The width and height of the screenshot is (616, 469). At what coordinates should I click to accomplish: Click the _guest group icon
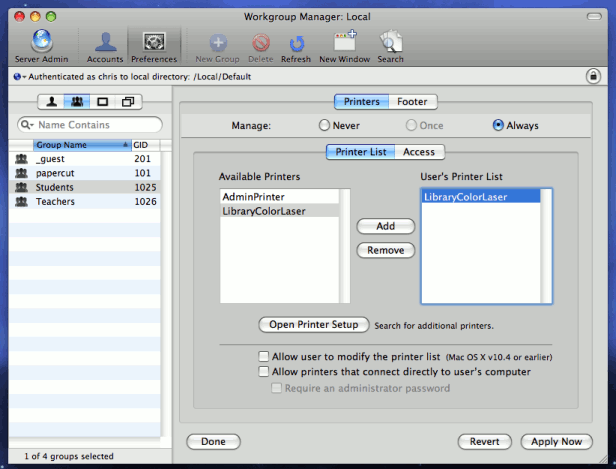coord(21,159)
